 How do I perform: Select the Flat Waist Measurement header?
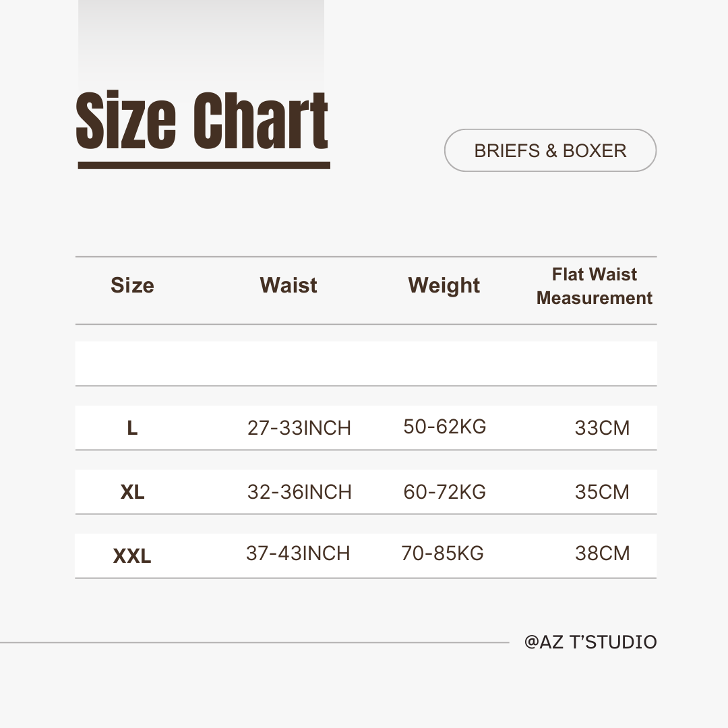595,286
